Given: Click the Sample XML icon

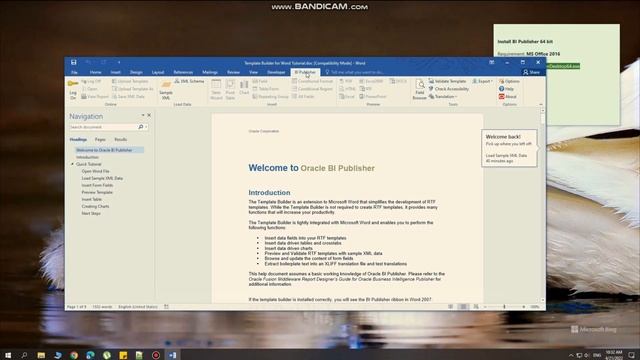Looking at the screenshot, I should (x=166, y=90).
